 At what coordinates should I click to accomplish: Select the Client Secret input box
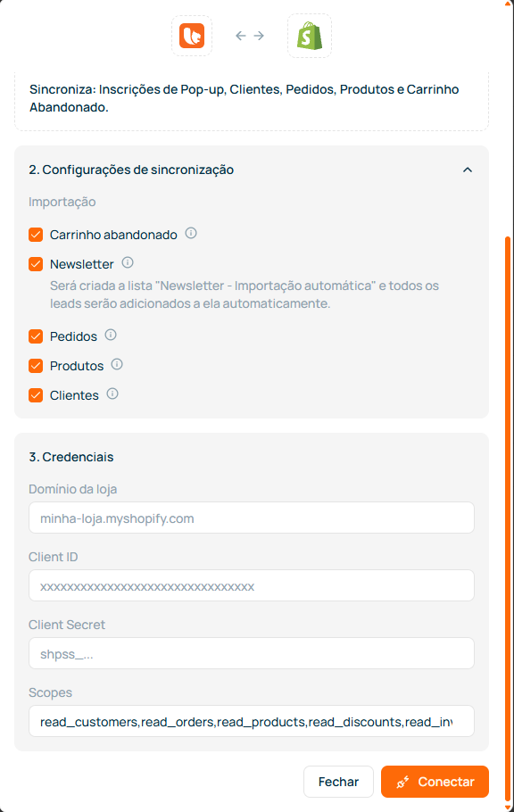[252, 653]
